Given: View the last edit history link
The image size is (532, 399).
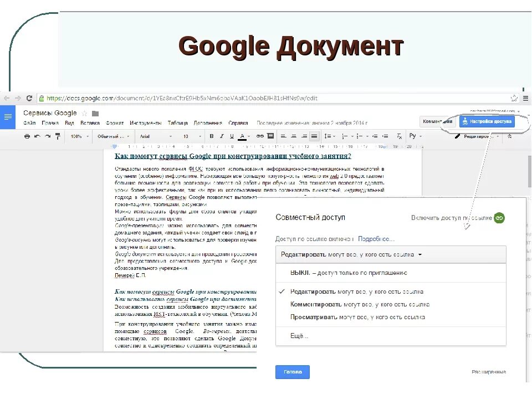Looking at the screenshot, I should 312,123.
